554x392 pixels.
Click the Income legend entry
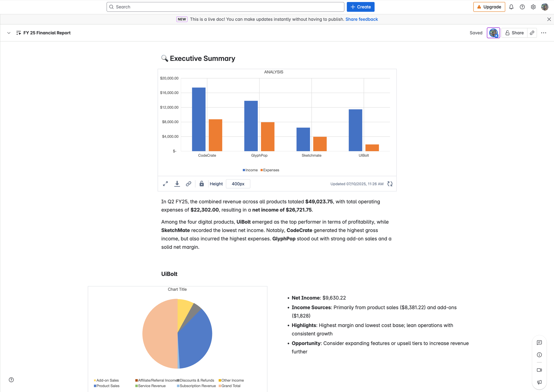click(250, 170)
